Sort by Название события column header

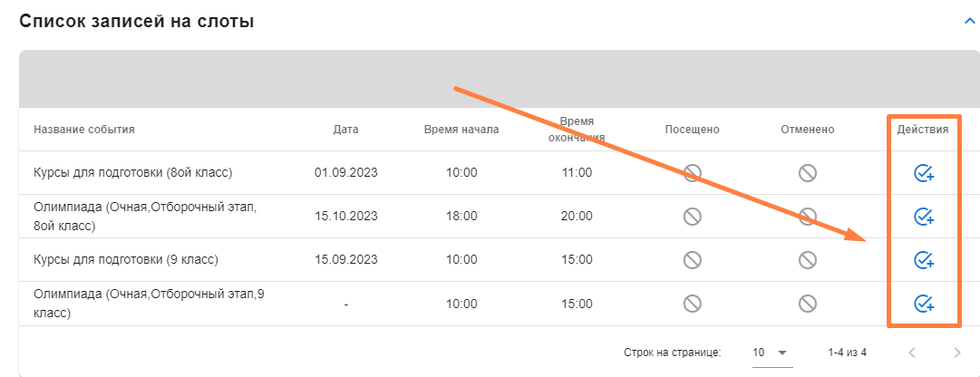tap(84, 130)
